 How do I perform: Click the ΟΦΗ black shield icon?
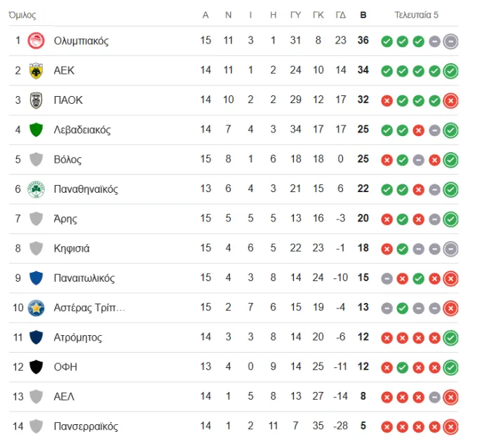coord(36,367)
